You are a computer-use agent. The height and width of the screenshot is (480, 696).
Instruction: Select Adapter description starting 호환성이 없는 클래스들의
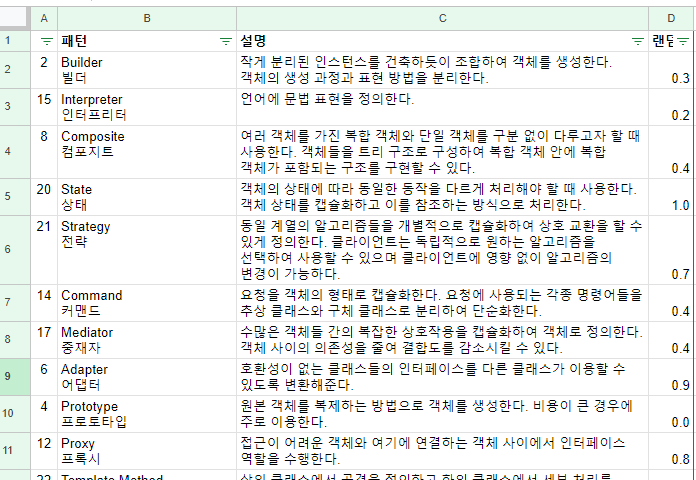click(443, 377)
